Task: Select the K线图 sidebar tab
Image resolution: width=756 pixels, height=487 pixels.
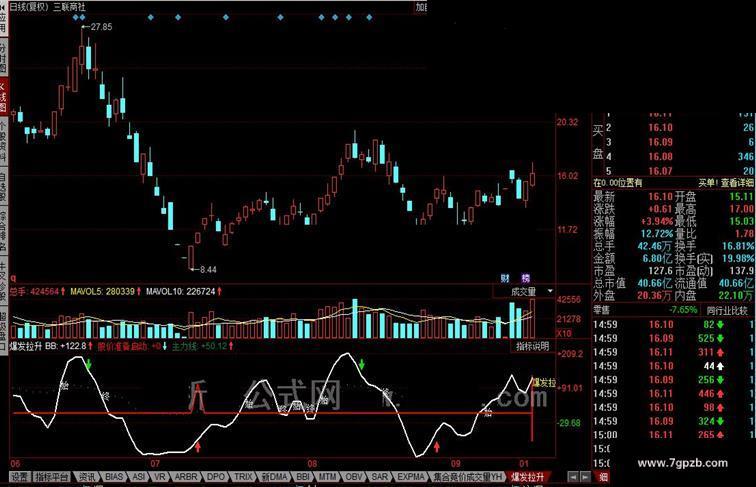Action: pos(2,95)
